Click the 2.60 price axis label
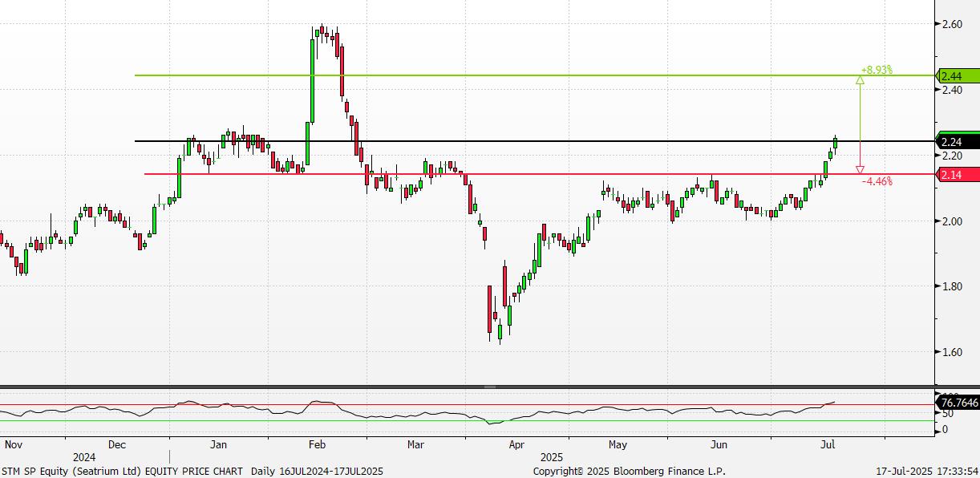 click(x=953, y=24)
